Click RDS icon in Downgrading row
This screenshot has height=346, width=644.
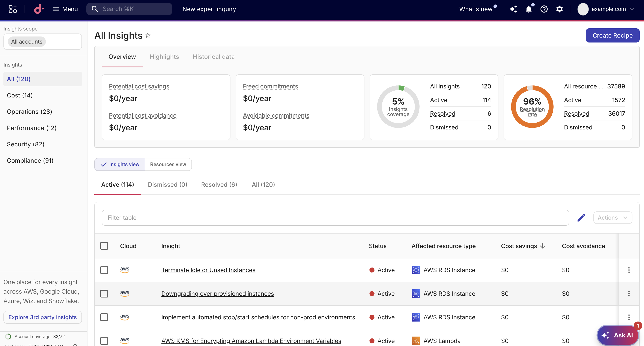416,294
